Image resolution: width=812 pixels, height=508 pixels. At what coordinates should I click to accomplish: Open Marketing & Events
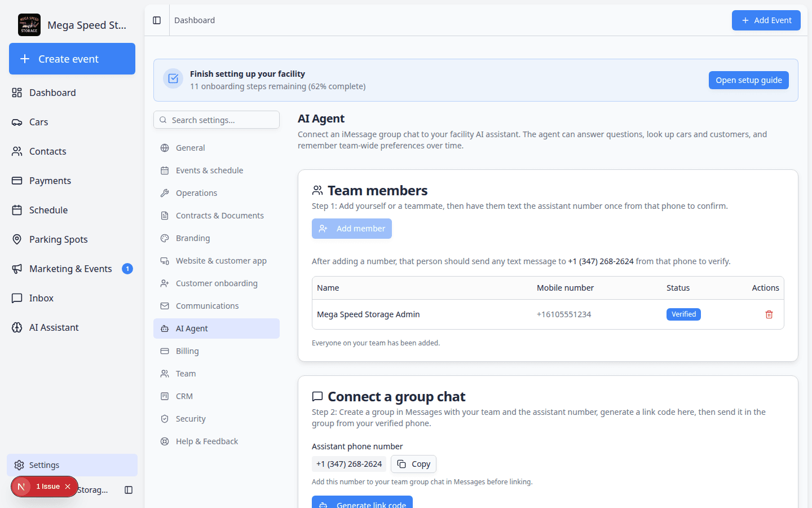click(x=70, y=269)
